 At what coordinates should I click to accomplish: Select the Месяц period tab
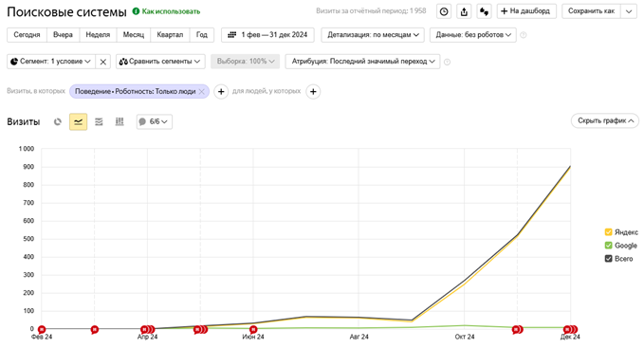click(134, 35)
